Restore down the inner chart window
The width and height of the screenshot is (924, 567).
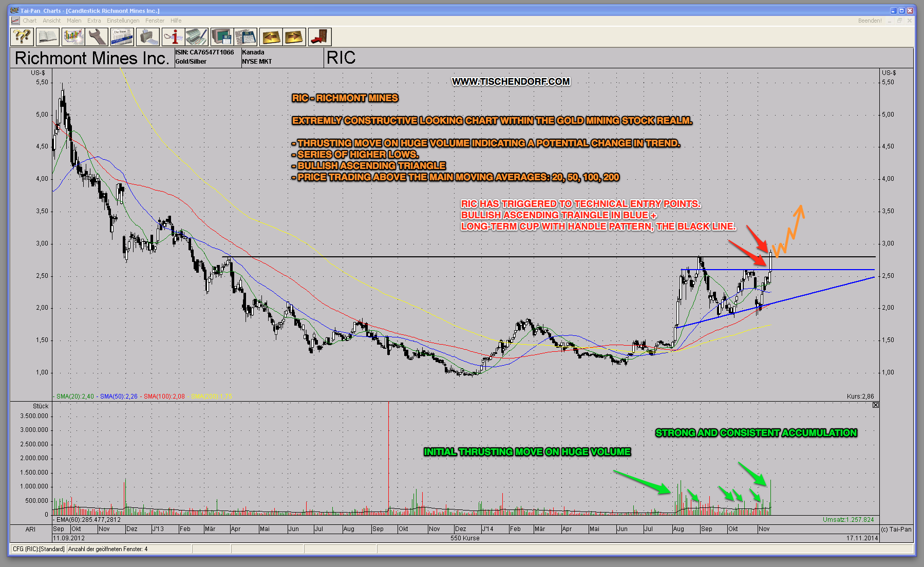[x=899, y=21]
